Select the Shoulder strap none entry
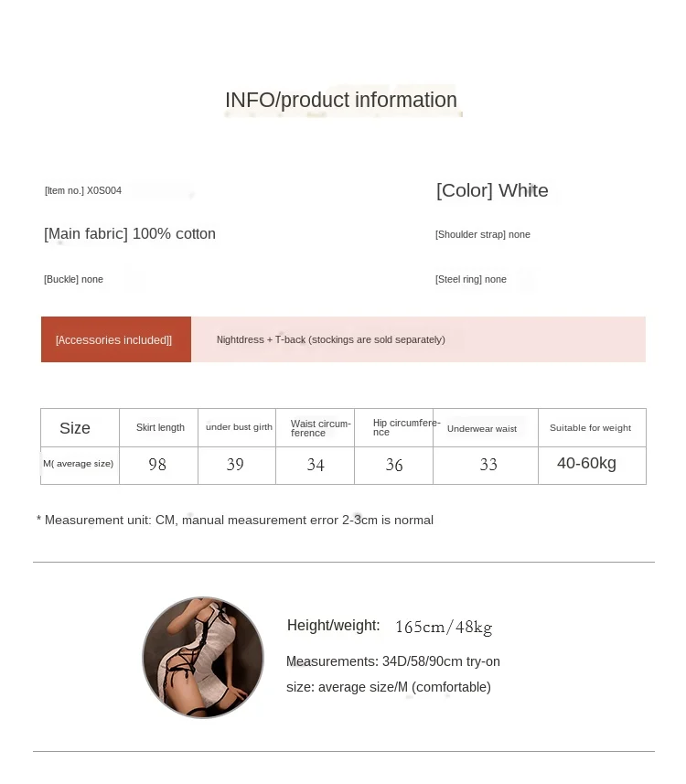This screenshot has width=686, height=784. click(483, 234)
